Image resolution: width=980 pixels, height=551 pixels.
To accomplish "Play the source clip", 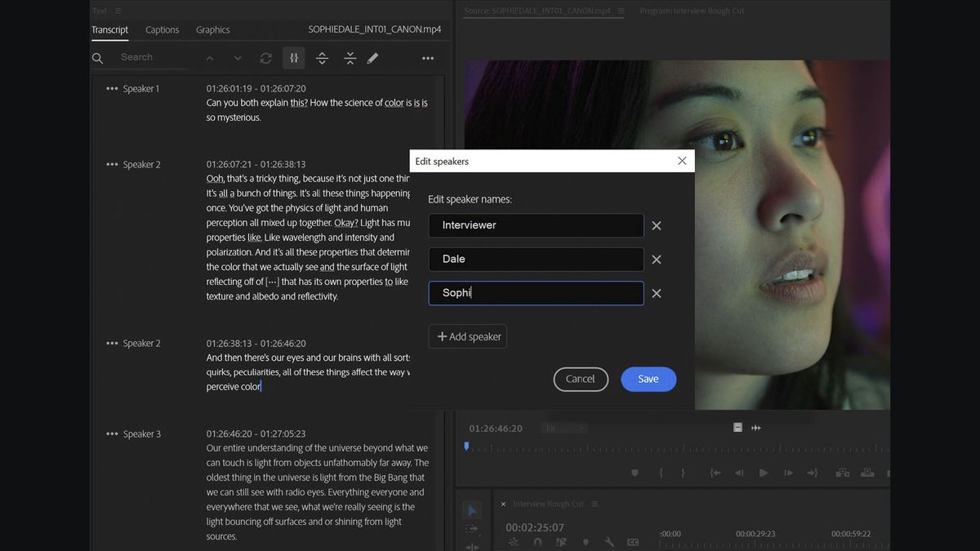I will [x=764, y=473].
